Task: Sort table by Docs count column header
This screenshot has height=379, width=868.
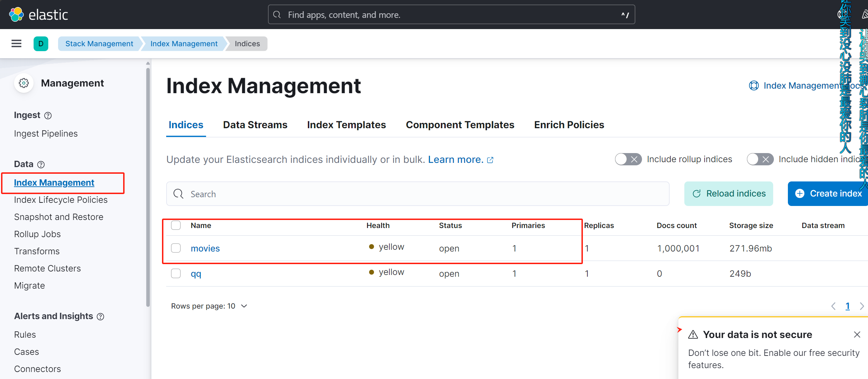Action: [677, 226]
